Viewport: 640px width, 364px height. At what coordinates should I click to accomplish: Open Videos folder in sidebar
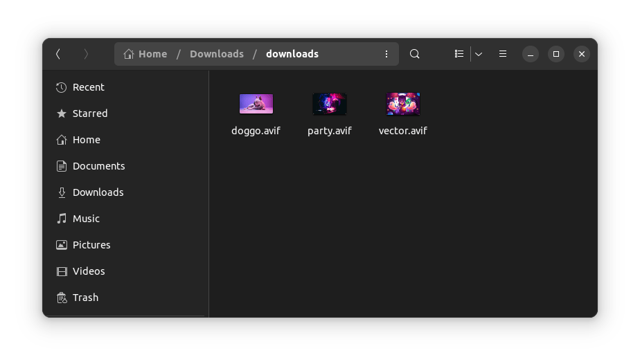coord(89,271)
